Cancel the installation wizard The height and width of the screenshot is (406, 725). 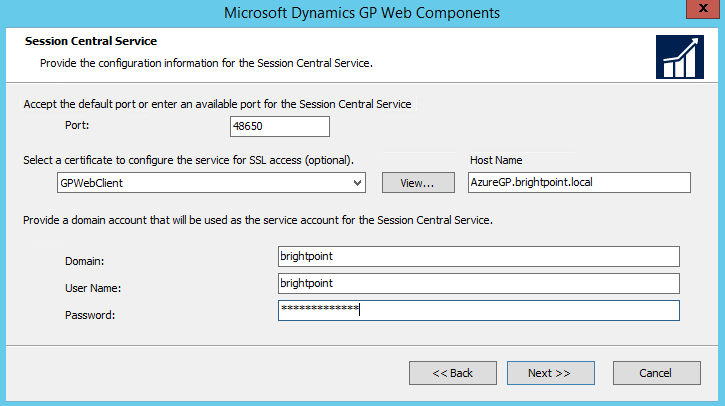pos(655,373)
